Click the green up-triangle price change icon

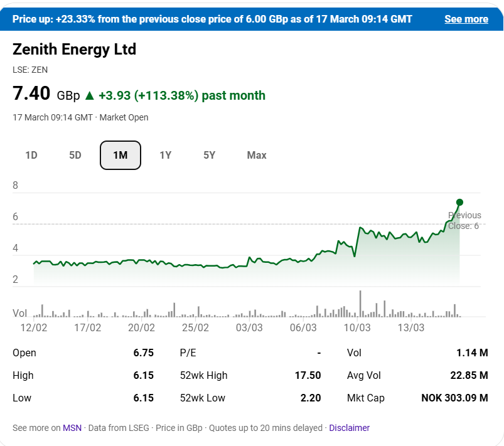pos(89,95)
